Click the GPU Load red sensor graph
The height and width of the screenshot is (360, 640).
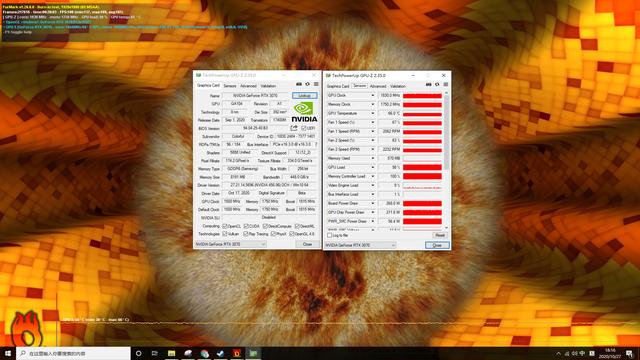tap(422, 167)
